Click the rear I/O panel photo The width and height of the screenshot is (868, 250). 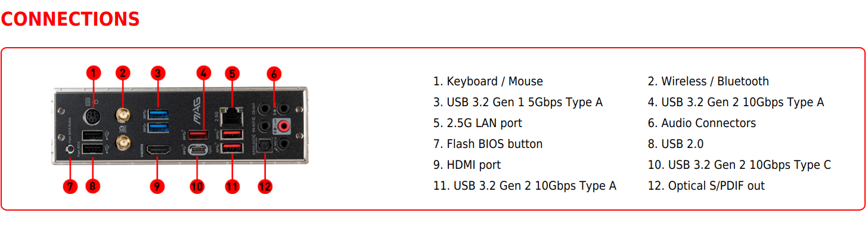click(180, 129)
